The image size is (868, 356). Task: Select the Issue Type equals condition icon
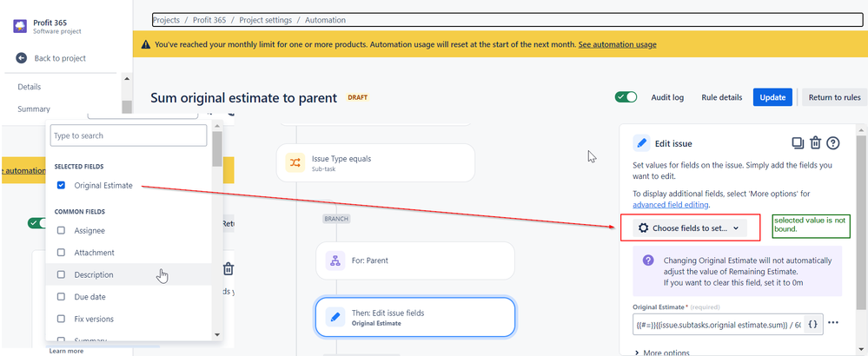click(295, 162)
